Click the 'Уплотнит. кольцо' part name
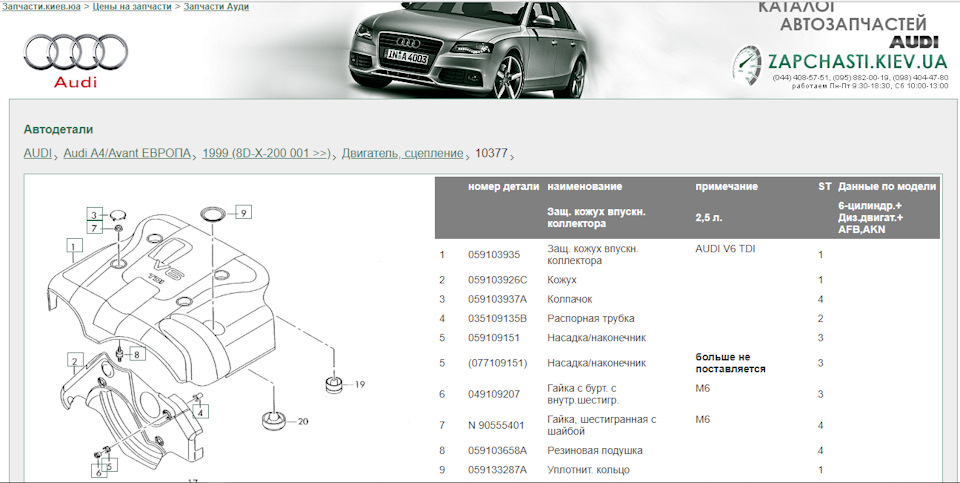This screenshot has width=960, height=483. coord(588,470)
